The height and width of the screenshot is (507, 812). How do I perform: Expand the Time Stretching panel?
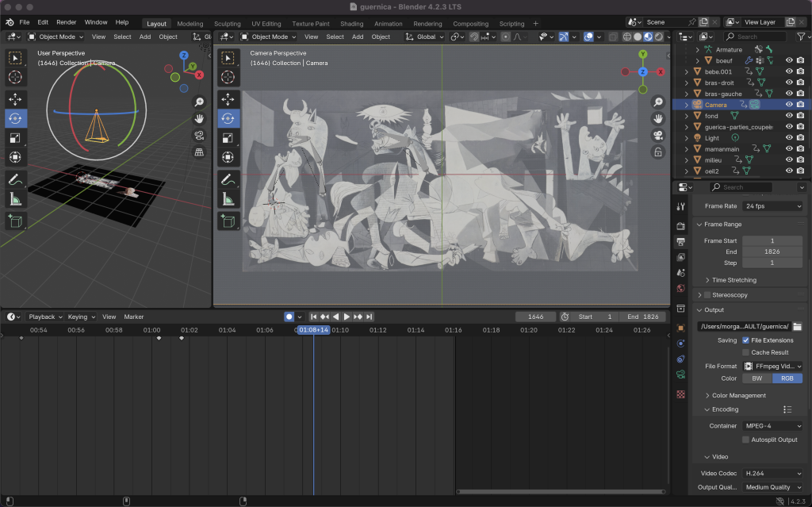[733, 280]
